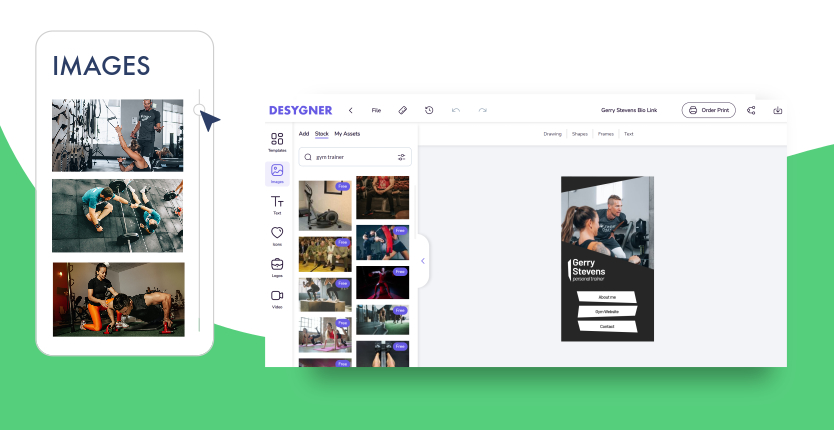Switch to the Add tab
This screenshot has width=834, height=430.
[304, 133]
